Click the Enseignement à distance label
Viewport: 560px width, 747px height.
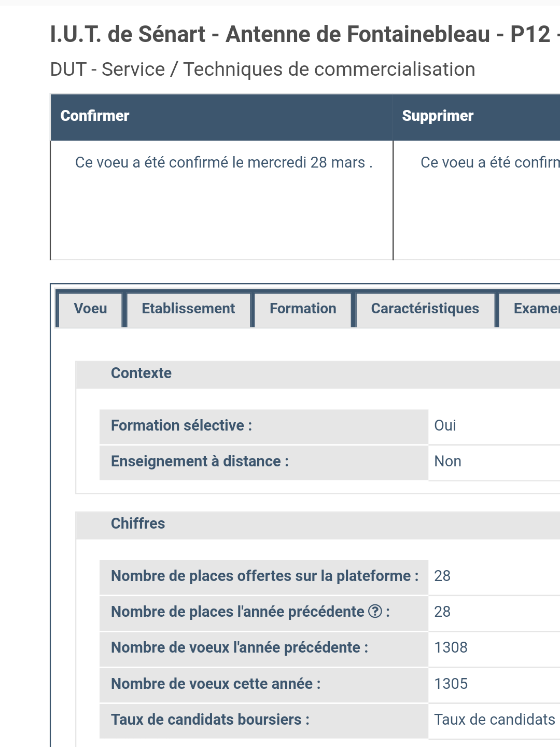pyautogui.click(x=200, y=461)
